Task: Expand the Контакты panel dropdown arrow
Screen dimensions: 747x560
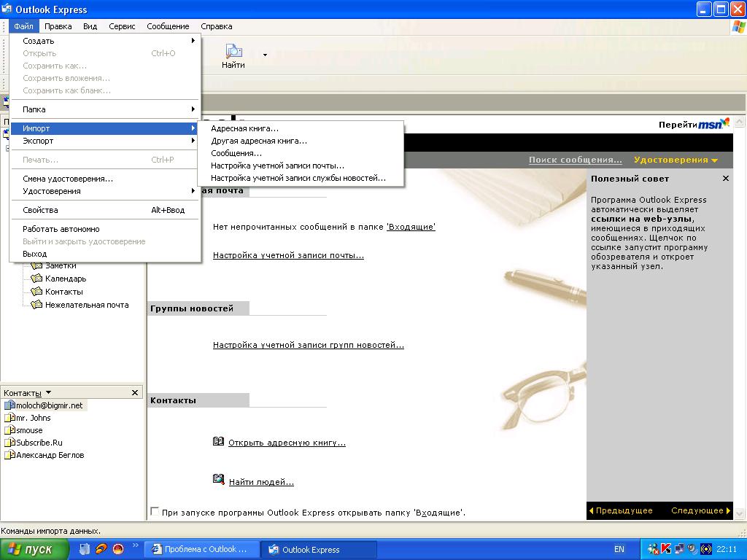Action: coord(49,392)
